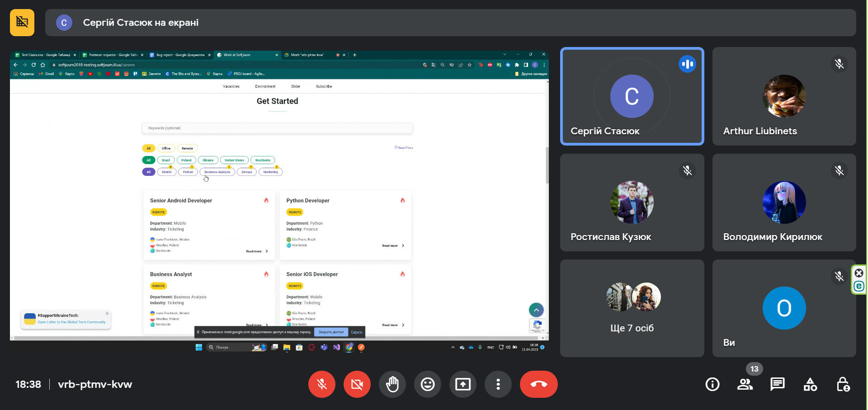868x410 pixels.
Task: Close the side extension overlay
Action: click(859, 273)
